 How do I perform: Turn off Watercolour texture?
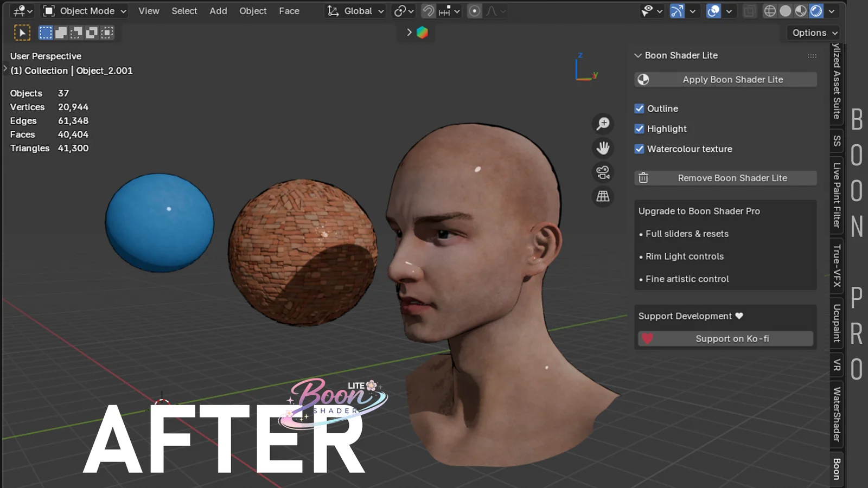click(x=639, y=149)
